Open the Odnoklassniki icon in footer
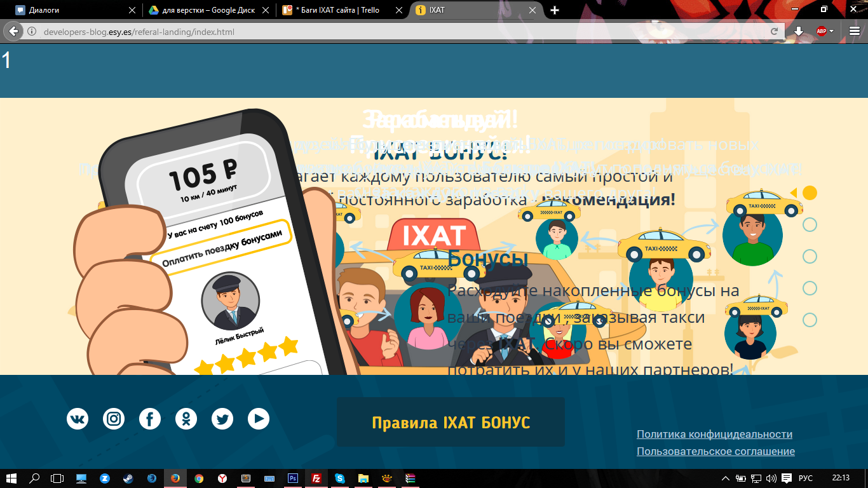 [186, 419]
